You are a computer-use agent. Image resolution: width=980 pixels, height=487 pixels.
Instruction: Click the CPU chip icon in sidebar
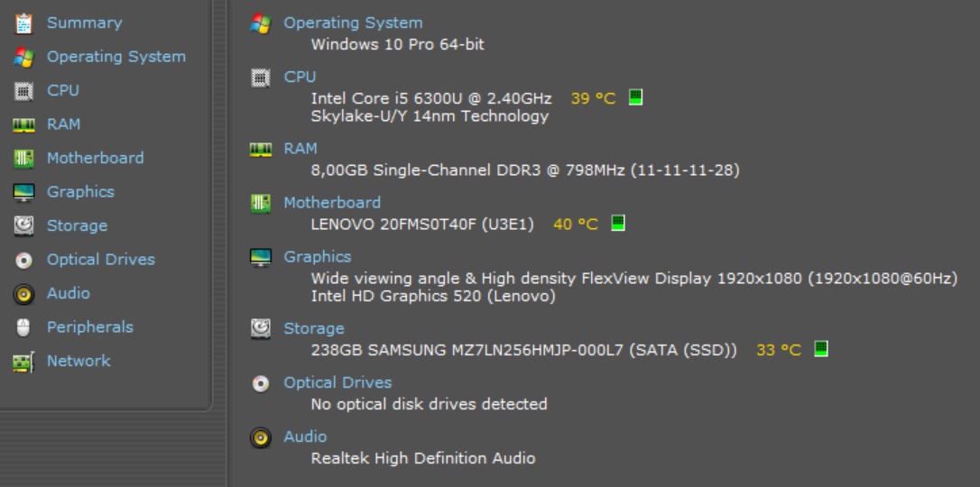[x=24, y=91]
